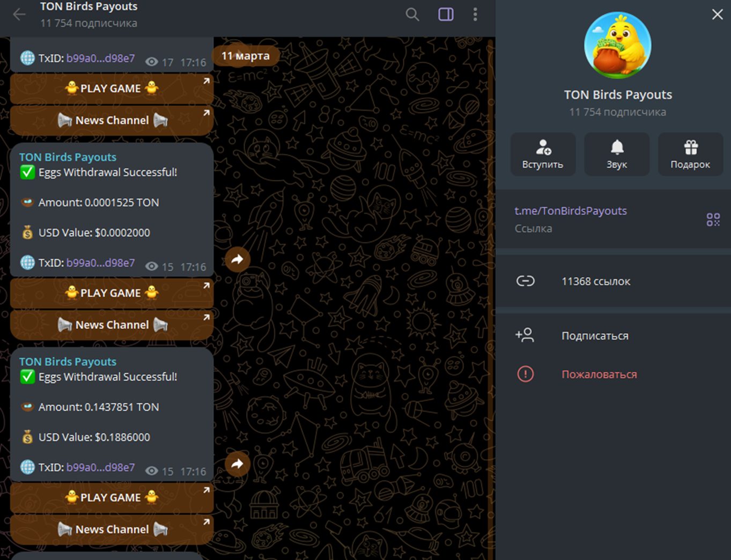The width and height of the screenshot is (731, 560).
Task: Click "Amount: 0.0001525 TON" text
Action: coord(99,202)
